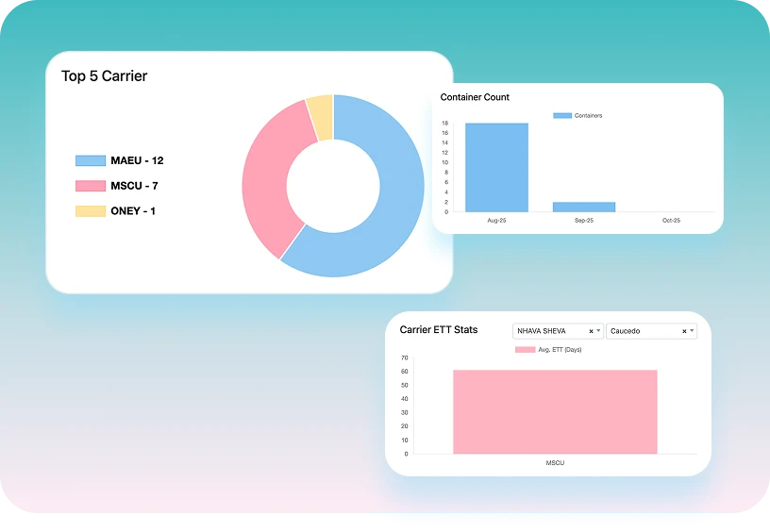
Task: Click the pink MSCU legend color box
Action: coord(91,186)
